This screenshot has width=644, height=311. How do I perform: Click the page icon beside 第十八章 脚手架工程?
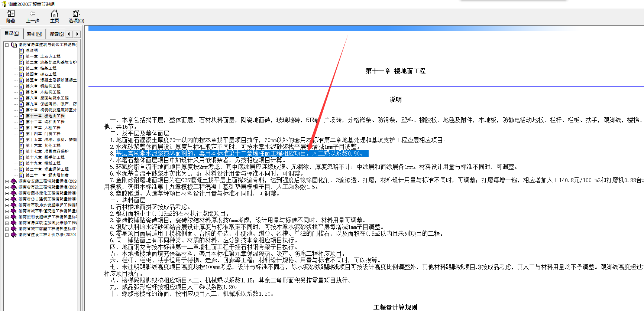pyautogui.click(x=22, y=157)
